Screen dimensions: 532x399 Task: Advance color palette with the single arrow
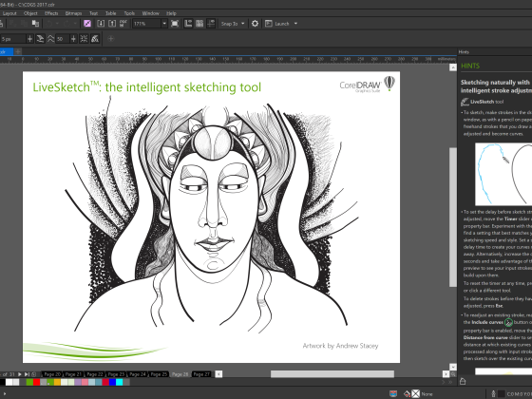443,382
